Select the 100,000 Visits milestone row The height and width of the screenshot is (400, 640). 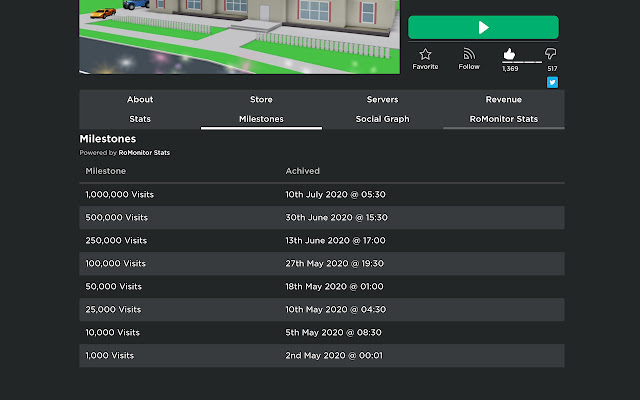321,263
